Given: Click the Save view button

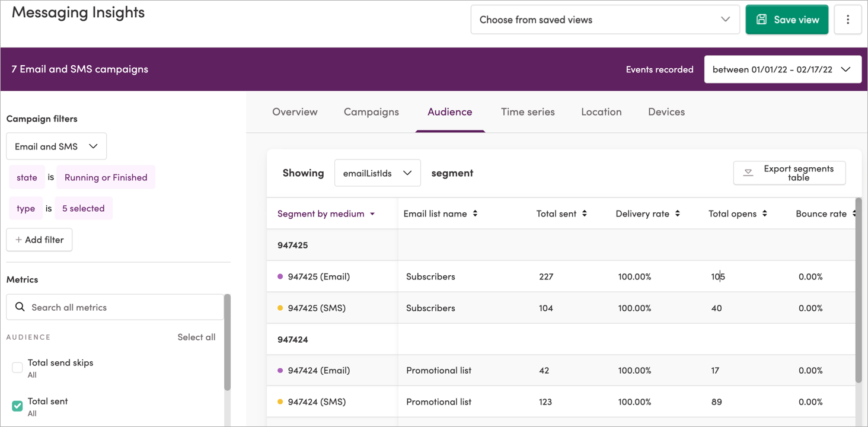Looking at the screenshot, I should coord(787,20).
